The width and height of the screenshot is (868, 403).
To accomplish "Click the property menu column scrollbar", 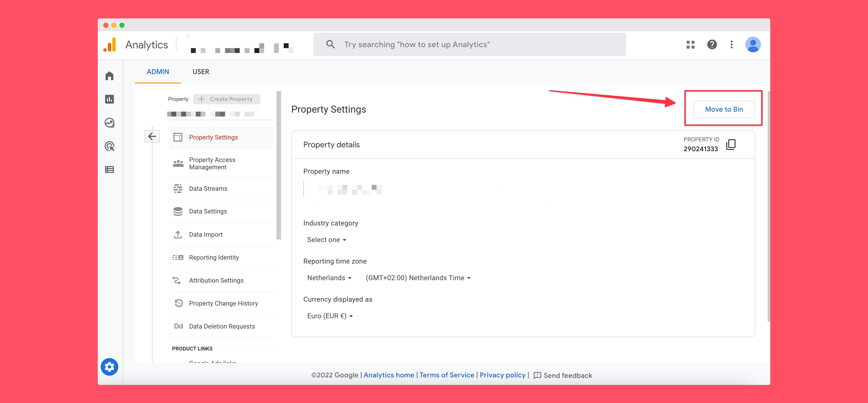I will coord(279,165).
